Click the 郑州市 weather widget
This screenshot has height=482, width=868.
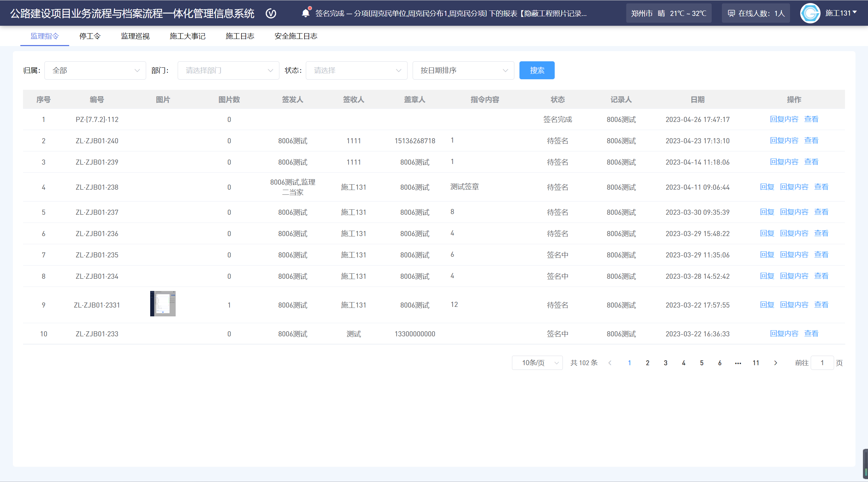coord(669,13)
